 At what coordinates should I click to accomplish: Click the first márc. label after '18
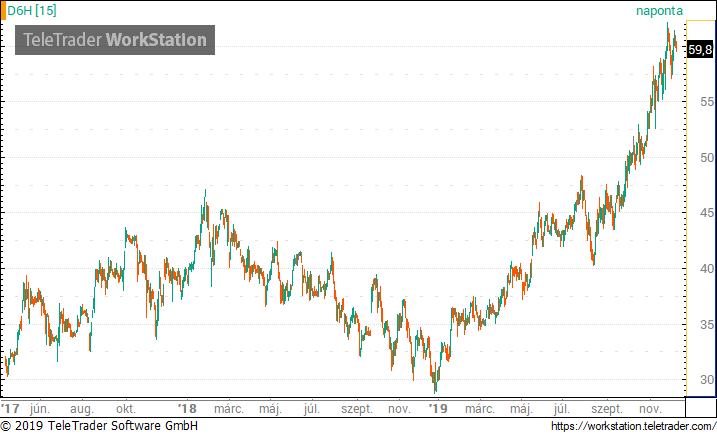click(x=229, y=409)
